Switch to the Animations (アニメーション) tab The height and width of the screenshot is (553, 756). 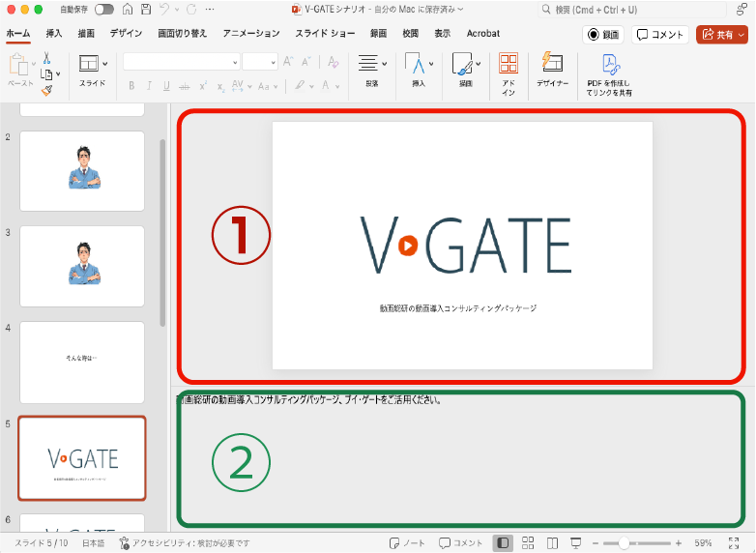coord(251,33)
